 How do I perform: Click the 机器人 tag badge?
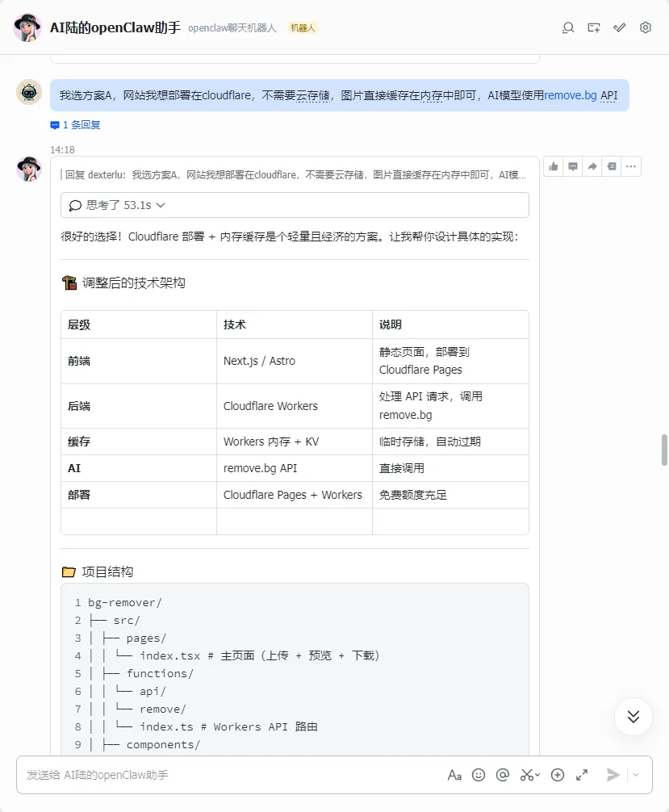tap(303, 28)
